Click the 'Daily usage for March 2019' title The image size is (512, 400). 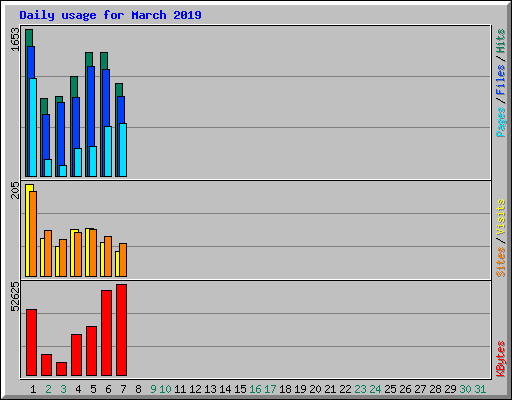(x=110, y=15)
